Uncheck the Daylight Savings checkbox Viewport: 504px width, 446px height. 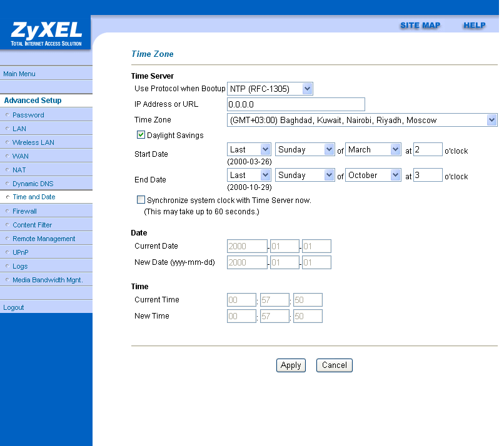[x=141, y=135]
